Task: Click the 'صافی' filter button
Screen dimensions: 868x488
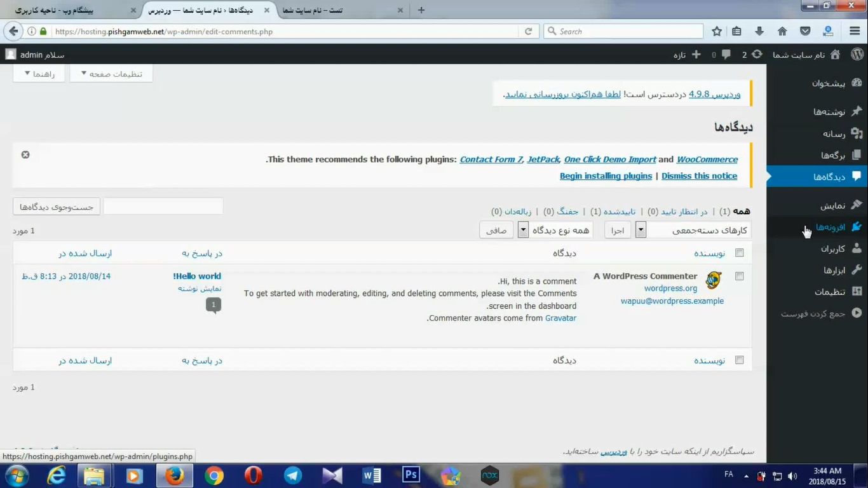Action: coord(496,231)
